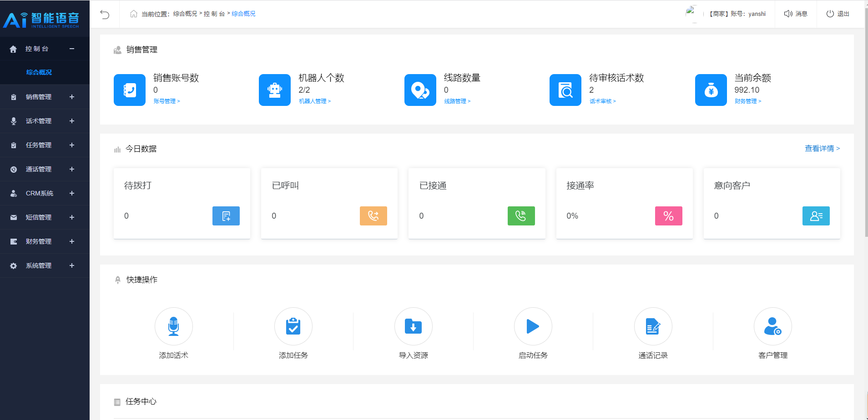Open the 控制台 sidebar menu item
Image resolution: width=868 pixels, height=420 pixels.
[45, 49]
